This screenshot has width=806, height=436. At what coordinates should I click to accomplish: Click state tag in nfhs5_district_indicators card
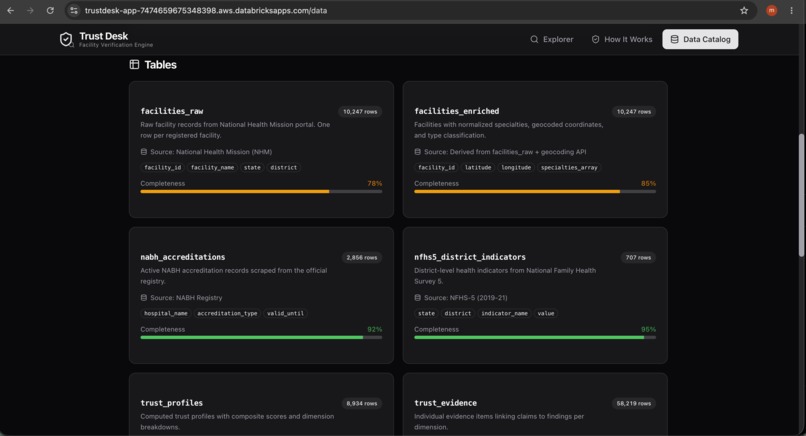point(426,314)
